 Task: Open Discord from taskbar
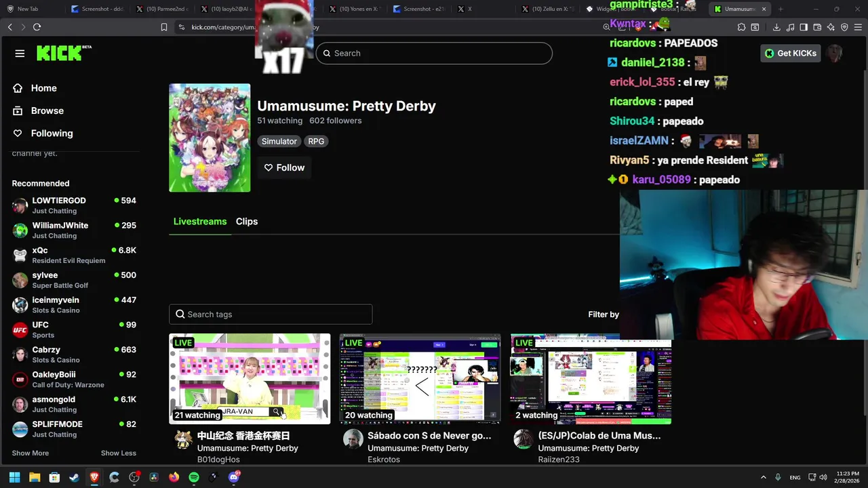point(234,477)
